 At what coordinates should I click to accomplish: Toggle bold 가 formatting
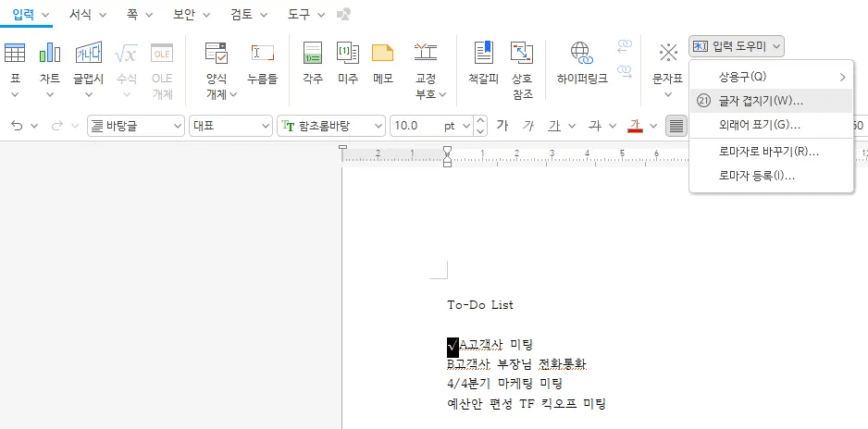[x=502, y=126]
